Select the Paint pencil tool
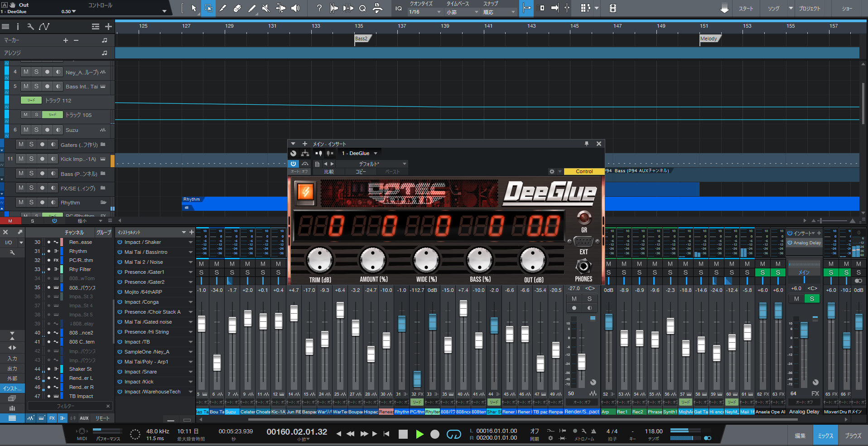 point(252,8)
